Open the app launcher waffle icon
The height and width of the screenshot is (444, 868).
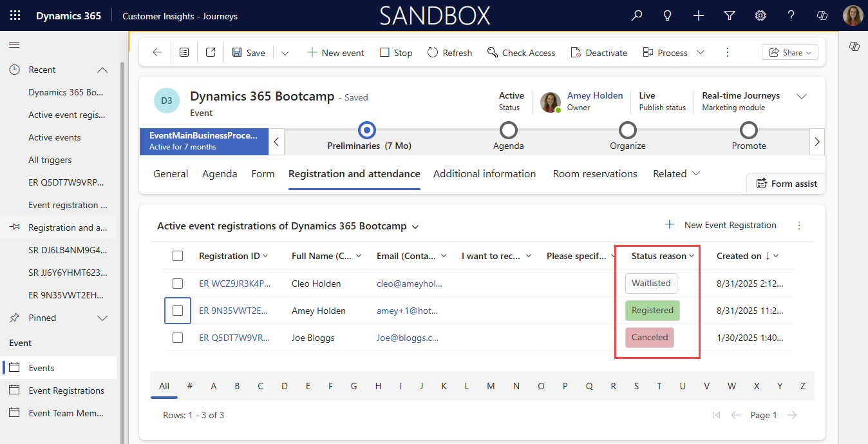tap(15, 15)
